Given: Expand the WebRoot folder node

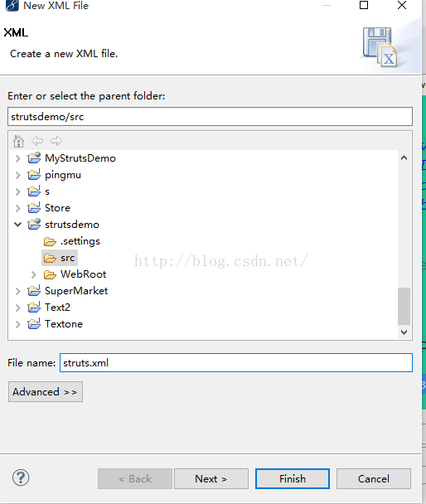Looking at the screenshot, I should tap(34, 274).
